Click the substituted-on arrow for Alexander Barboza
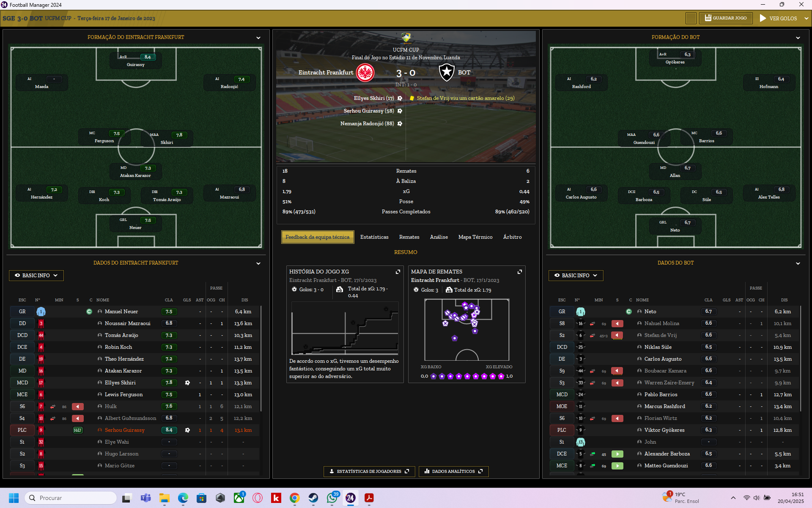The width and height of the screenshot is (812, 508). click(x=617, y=454)
